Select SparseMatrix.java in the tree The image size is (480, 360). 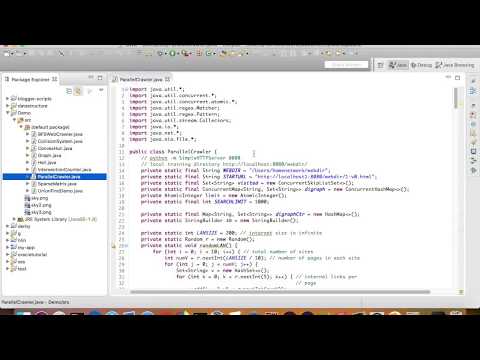click(x=57, y=184)
